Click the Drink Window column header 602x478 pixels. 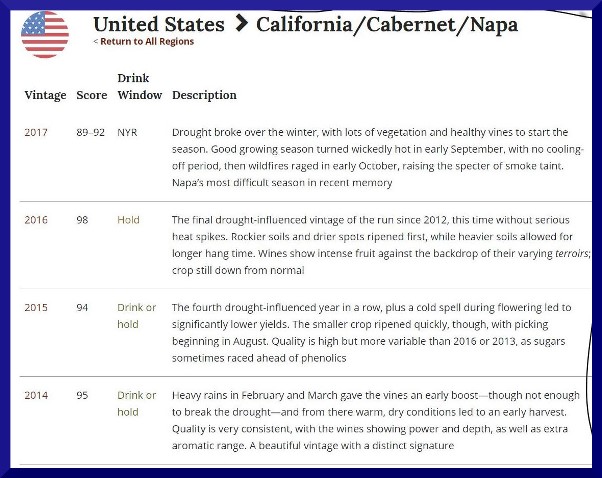(x=139, y=86)
